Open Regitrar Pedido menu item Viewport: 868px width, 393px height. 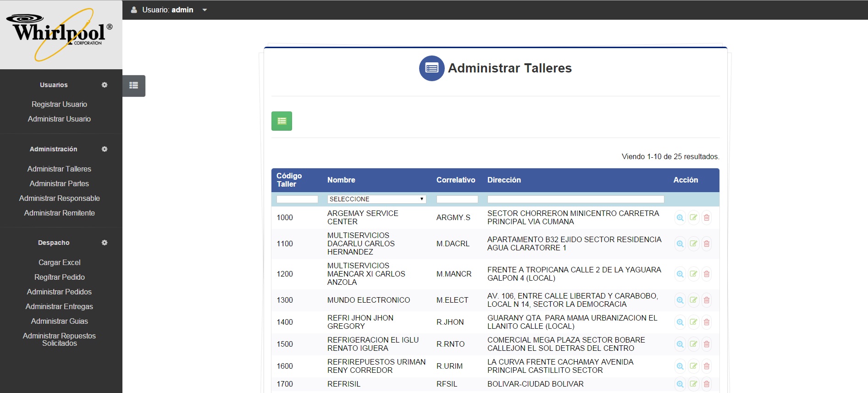[x=59, y=277]
